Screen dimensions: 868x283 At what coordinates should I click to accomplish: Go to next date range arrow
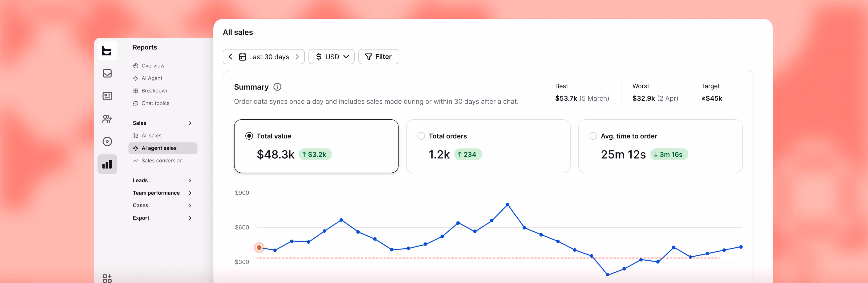click(x=297, y=57)
